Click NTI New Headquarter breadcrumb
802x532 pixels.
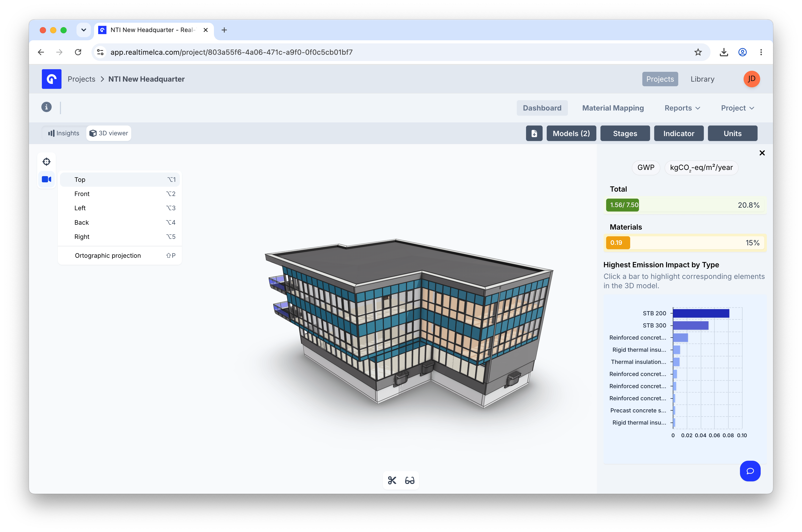pos(146,79)
